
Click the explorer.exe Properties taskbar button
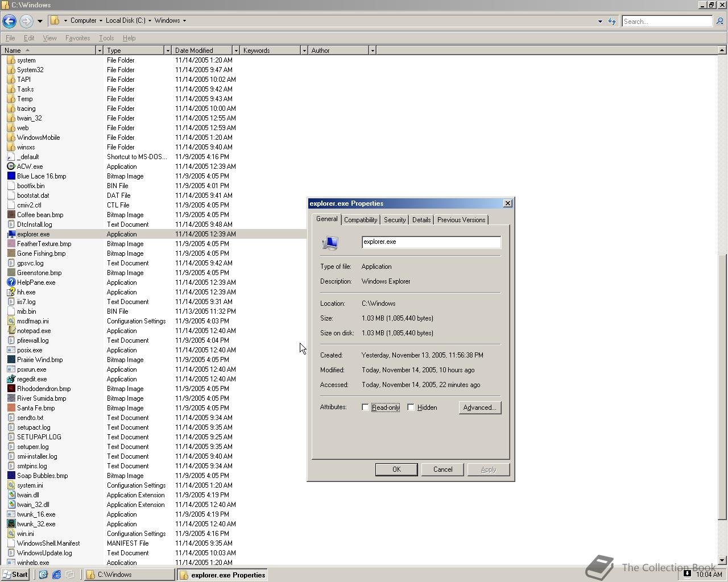(223, 575)
